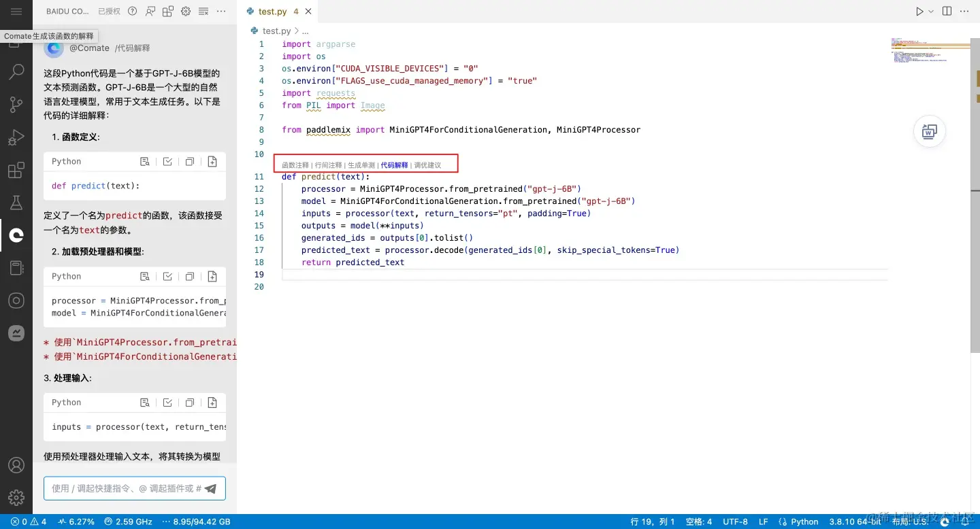Click the review icon on def predict snippet
The width and height of the screenshot is (980, 529).
pyautogui.click(x=145, y=162)
